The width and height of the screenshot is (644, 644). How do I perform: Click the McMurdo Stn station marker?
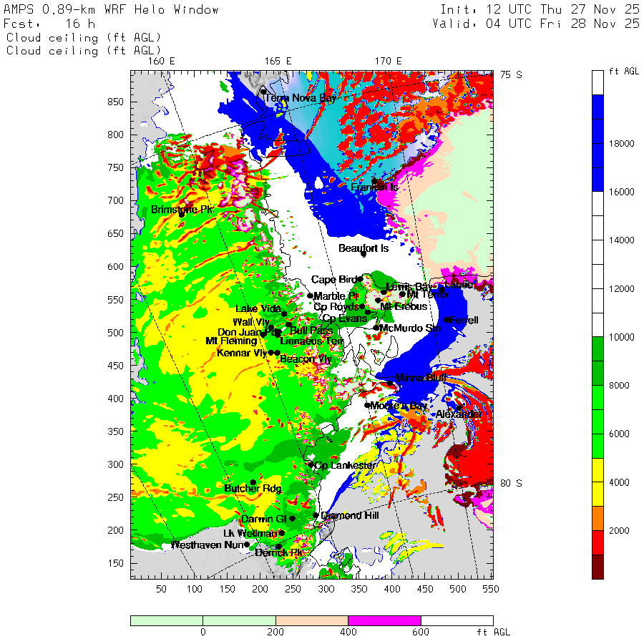pyautogui.click(x=376, y=328)
